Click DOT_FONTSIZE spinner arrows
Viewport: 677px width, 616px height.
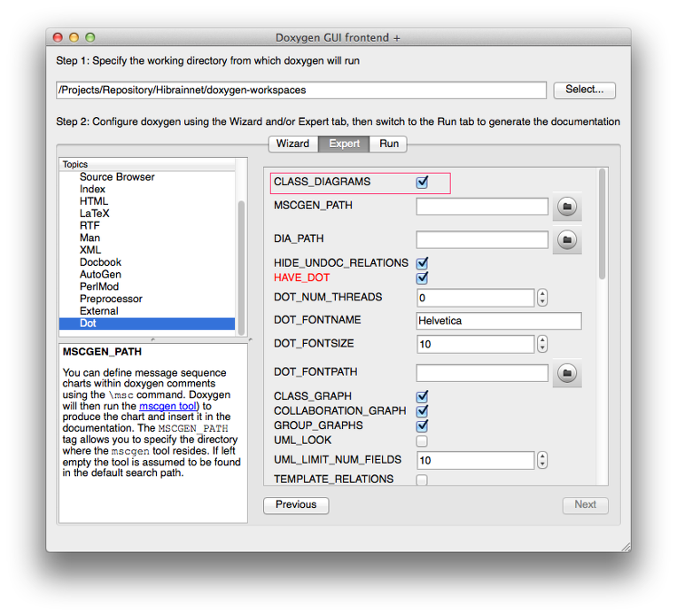[542, 344]
